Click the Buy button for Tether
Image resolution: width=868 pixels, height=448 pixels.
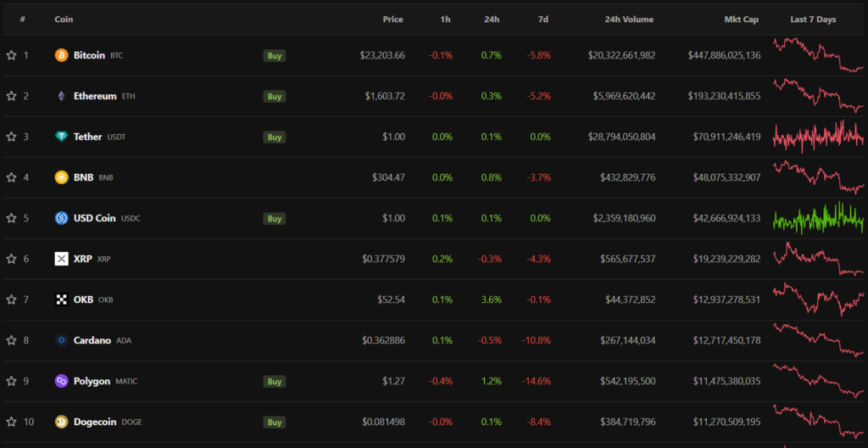click(x=275, y=137)
